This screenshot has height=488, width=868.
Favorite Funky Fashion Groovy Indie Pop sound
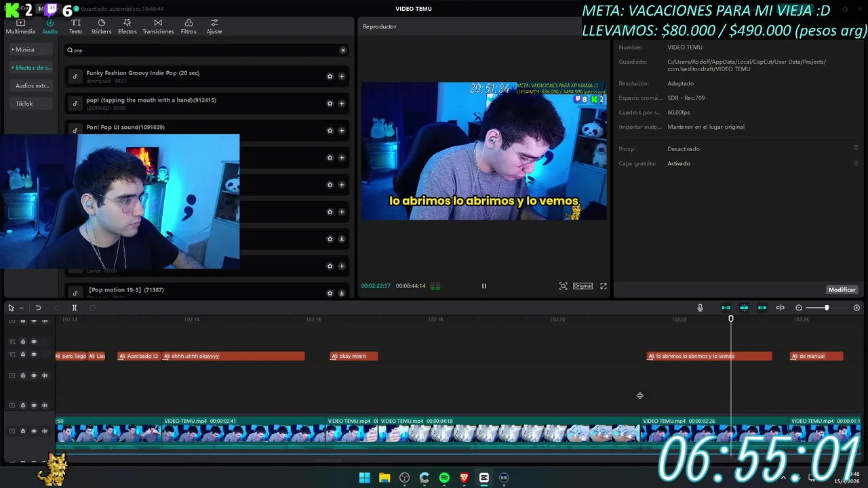[330, 77]
